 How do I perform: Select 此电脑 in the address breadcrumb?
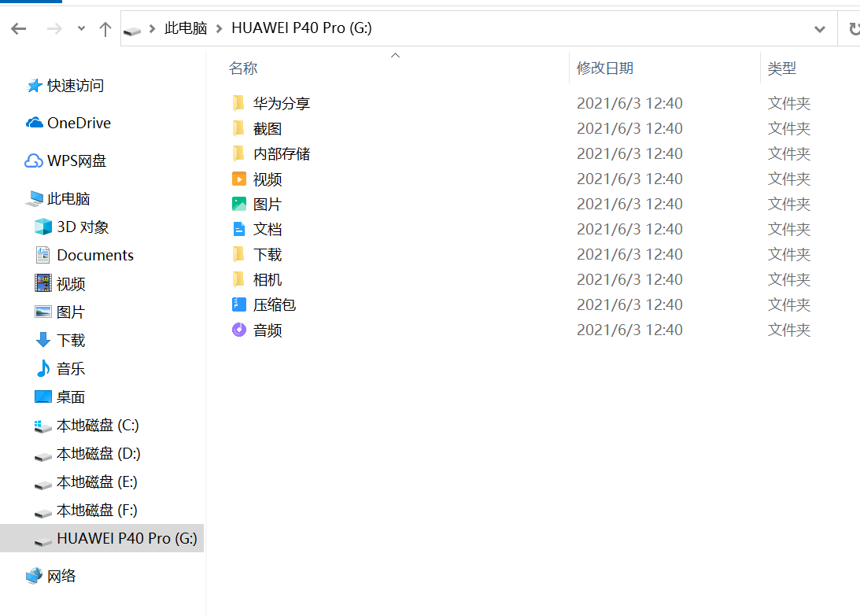pos(186,28)
